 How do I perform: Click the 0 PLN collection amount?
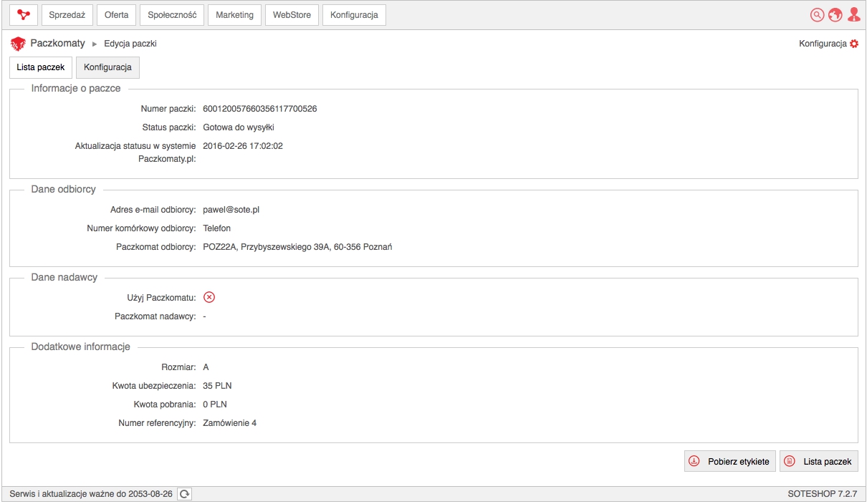point(215,404)
